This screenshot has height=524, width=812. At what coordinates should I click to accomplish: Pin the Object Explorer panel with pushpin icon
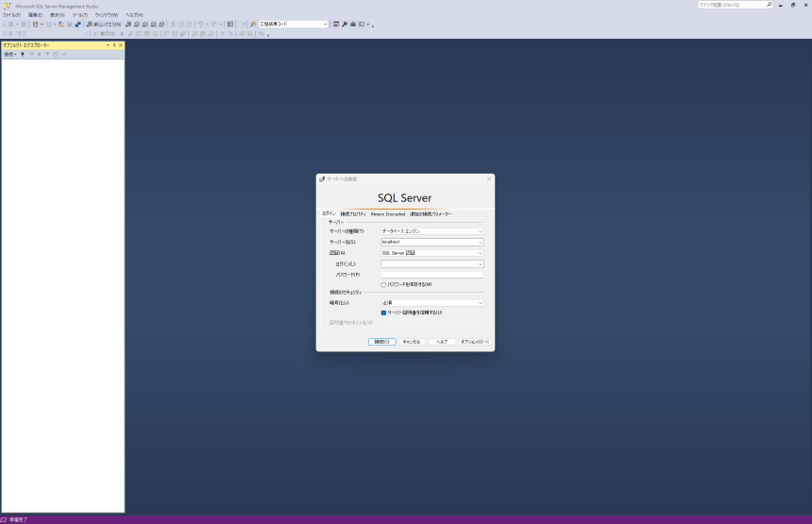click(x=113, y=44)
